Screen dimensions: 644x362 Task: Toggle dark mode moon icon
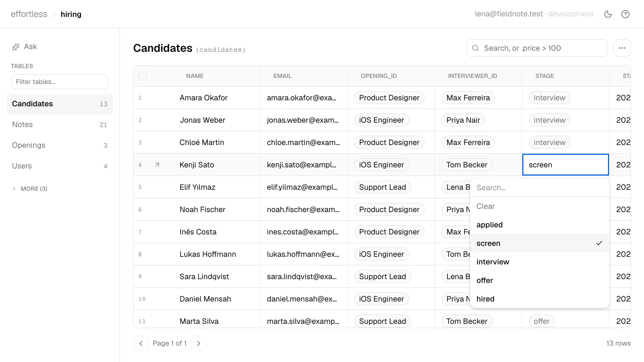pos(608,14)
